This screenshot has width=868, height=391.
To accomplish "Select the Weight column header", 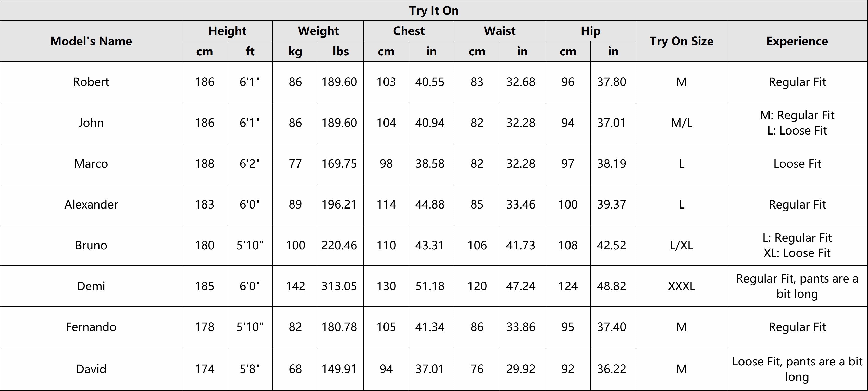I will [x=318, y=31].
